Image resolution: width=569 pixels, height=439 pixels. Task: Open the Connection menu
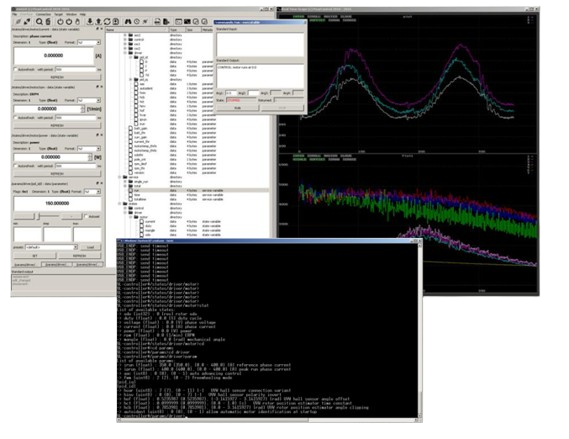click(x=43, y=15)
